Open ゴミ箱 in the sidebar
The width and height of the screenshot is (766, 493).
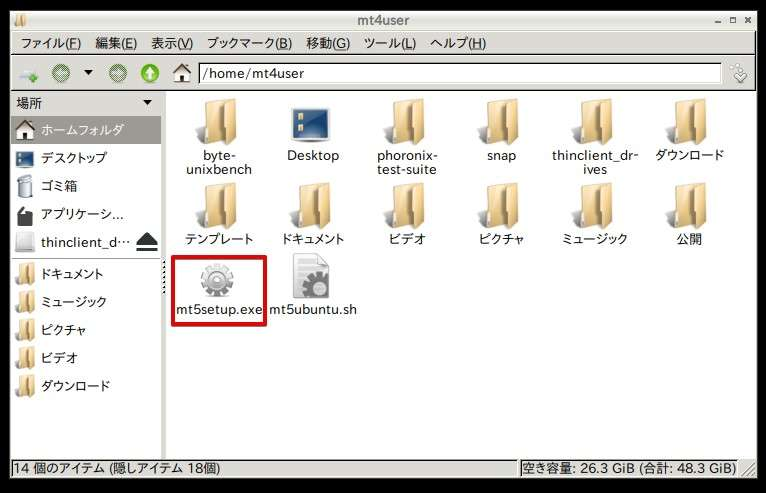pos(86,186)
